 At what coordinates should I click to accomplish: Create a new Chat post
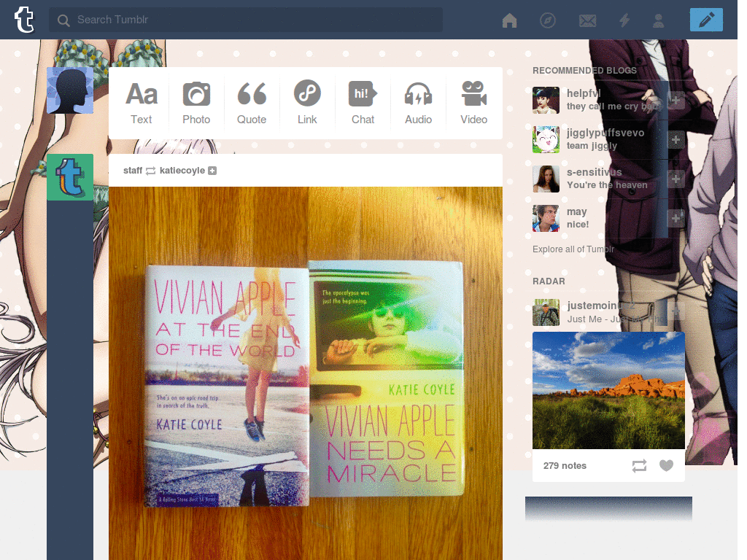(x=363, y=103)
